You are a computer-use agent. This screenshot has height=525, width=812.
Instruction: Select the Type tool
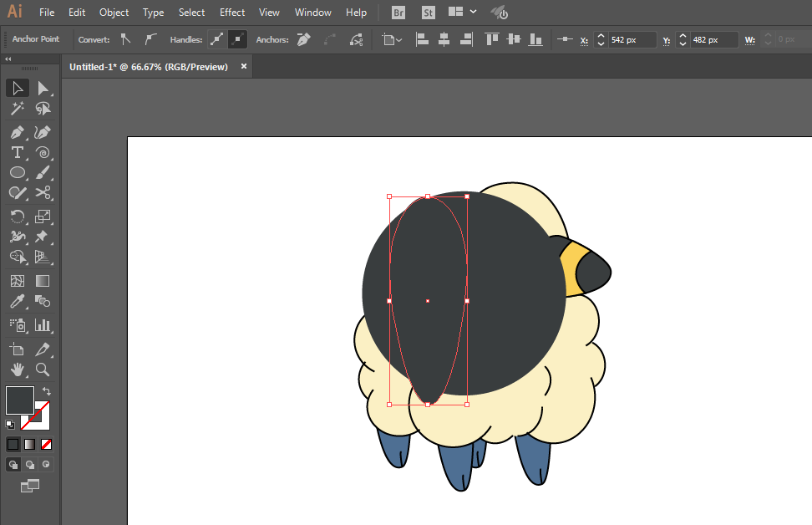17,152
